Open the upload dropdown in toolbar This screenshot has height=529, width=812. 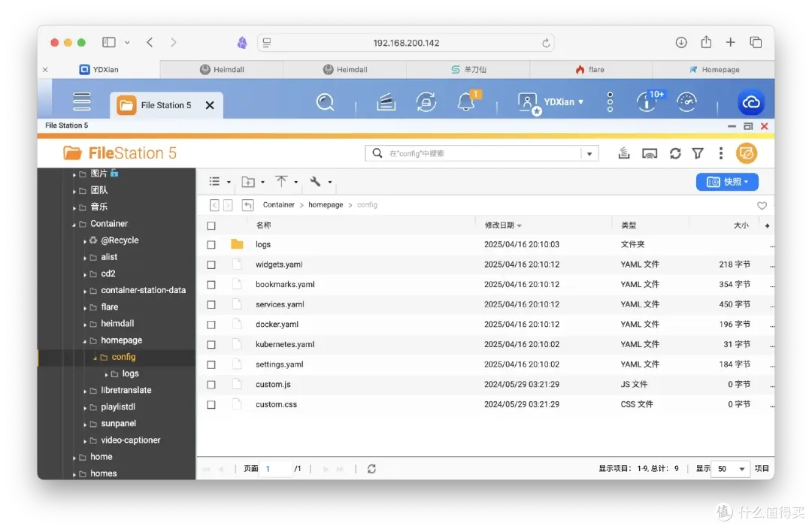click(286, 182)
